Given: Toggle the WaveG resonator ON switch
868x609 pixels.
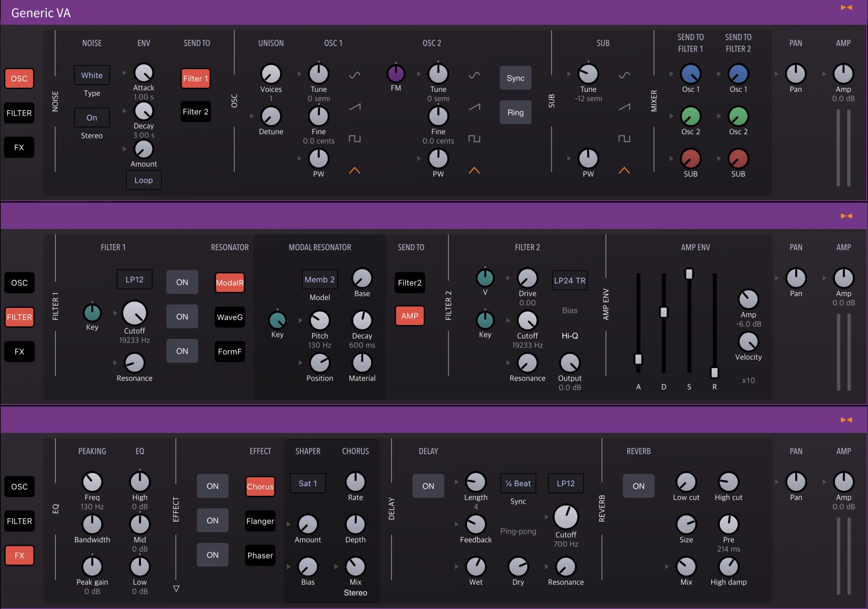Looking at the screenshot, I should pos(182,316).
